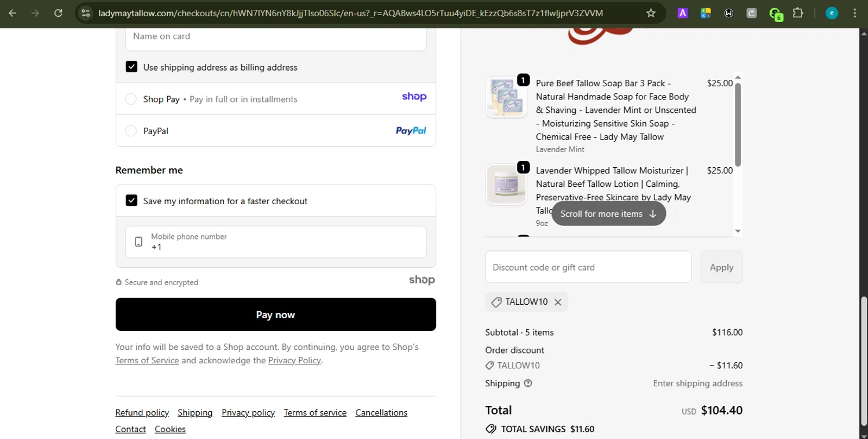Click the Enter shipping address text
The image size is (868, 439).
[x=698, y=383]
